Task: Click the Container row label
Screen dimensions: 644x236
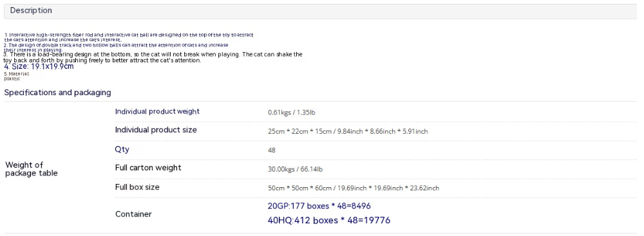Action: (133, 214)
